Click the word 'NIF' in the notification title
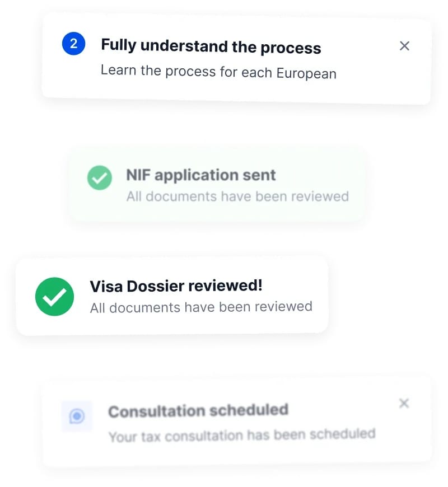 tap(138, 175)
